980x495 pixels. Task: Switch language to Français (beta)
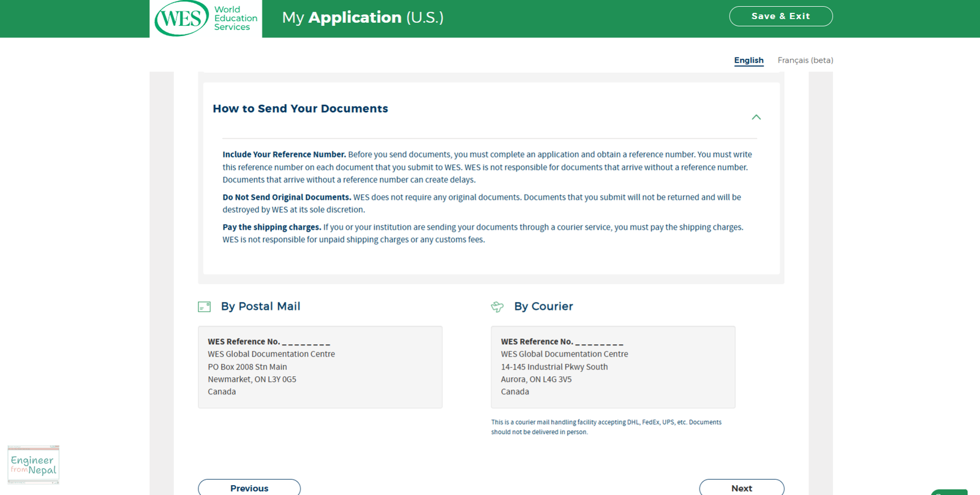805,60
